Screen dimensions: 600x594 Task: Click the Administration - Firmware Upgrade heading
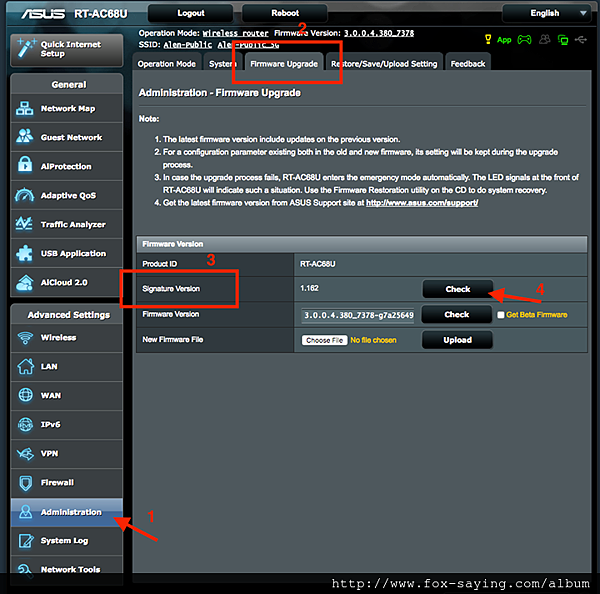tap(220, 93)
